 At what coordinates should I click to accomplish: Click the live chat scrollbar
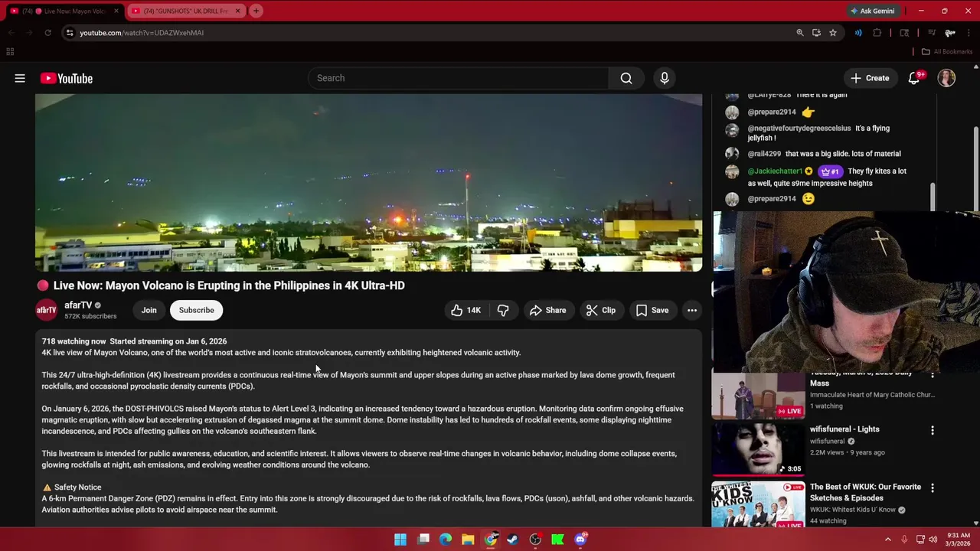pos(932,196)
